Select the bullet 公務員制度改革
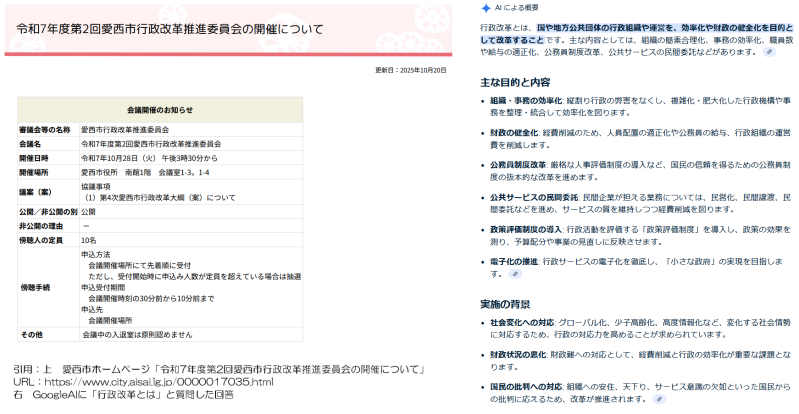799x414 pixels. click(x=518, y=165)
